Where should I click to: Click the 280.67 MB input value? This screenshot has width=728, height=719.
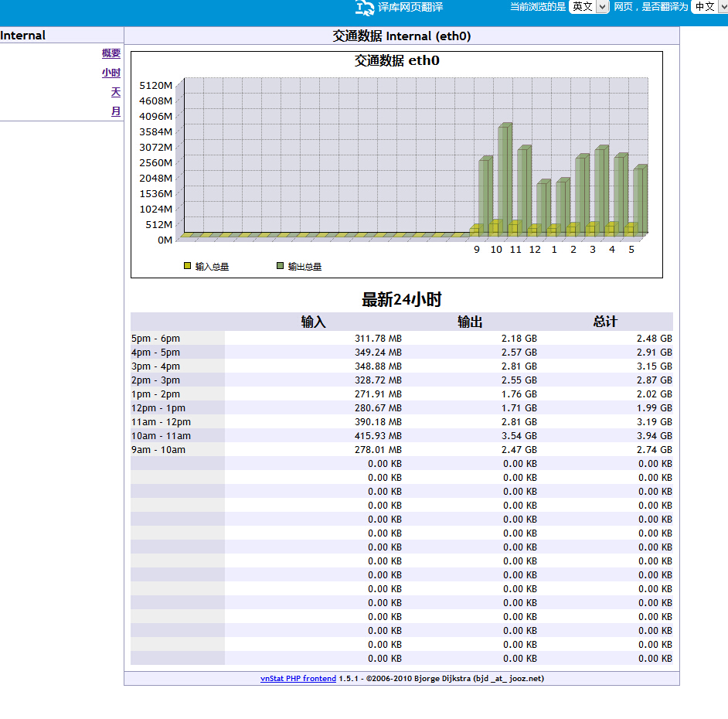(x=379, y=407)
